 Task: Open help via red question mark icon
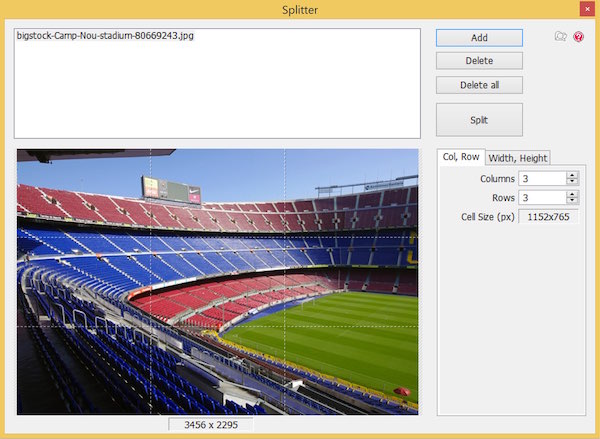[x=578, y=37]
